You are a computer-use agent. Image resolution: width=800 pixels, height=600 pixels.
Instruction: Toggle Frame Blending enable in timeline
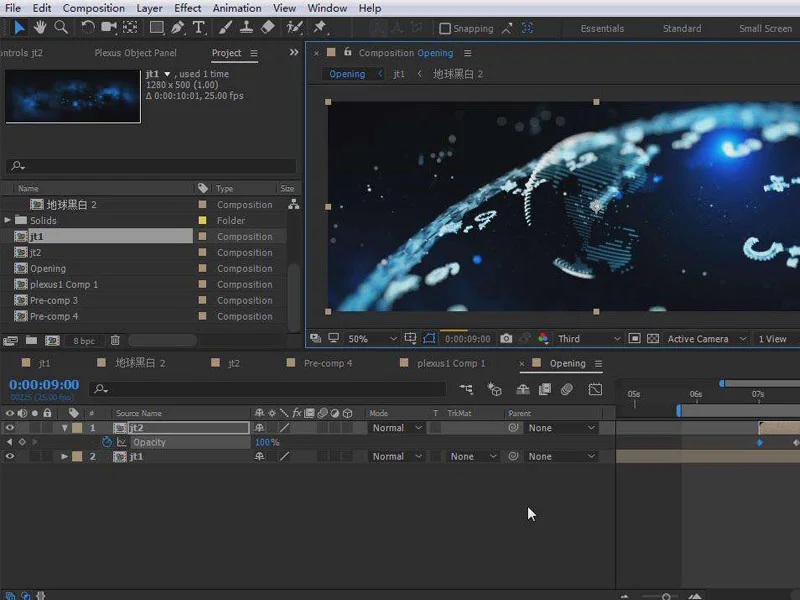[545, 389]
